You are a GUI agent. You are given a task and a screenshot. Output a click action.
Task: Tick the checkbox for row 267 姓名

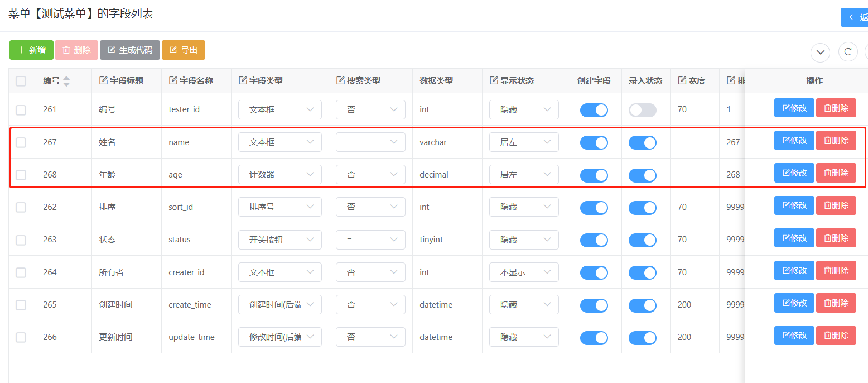tap(21, 142)
